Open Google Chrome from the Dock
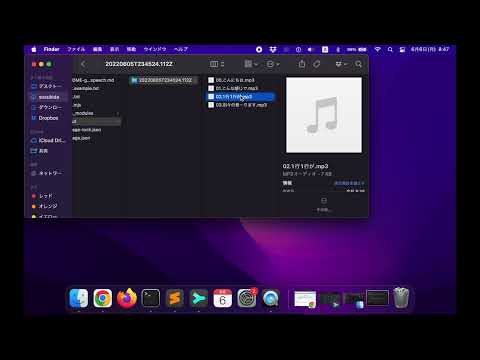The height and width of the screenshot is (360, 480). point(103,298)
